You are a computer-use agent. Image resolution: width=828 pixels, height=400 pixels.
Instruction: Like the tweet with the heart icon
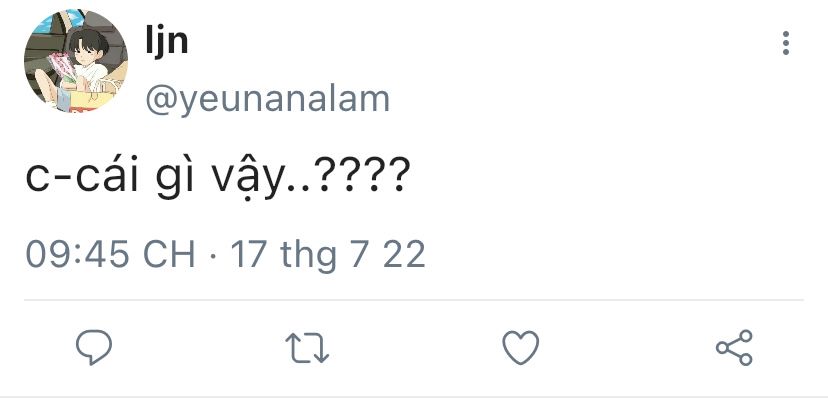(x=520, y=348)
